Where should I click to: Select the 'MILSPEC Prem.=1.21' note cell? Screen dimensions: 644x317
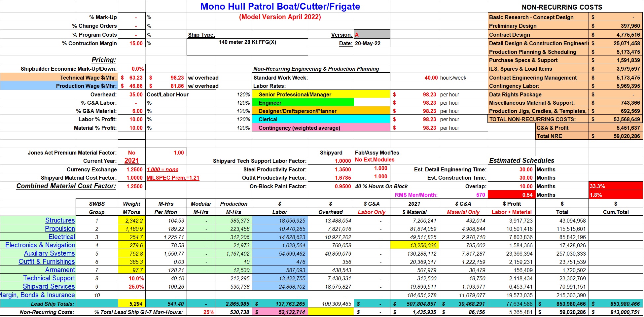173,178
